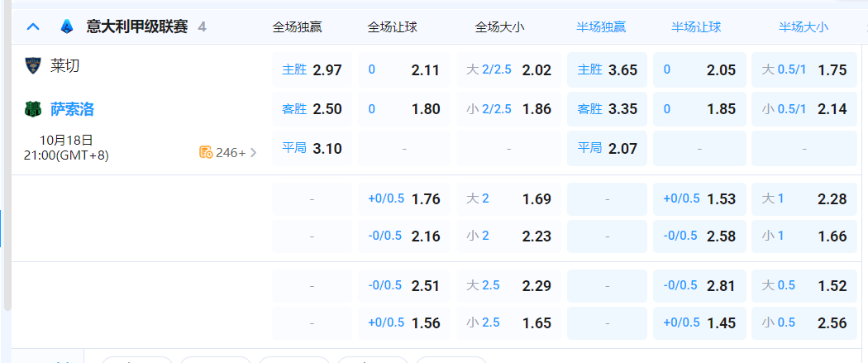
Task: Choose 小 2/2.5 under odds 1.86
Action: (x=508, y=109)
